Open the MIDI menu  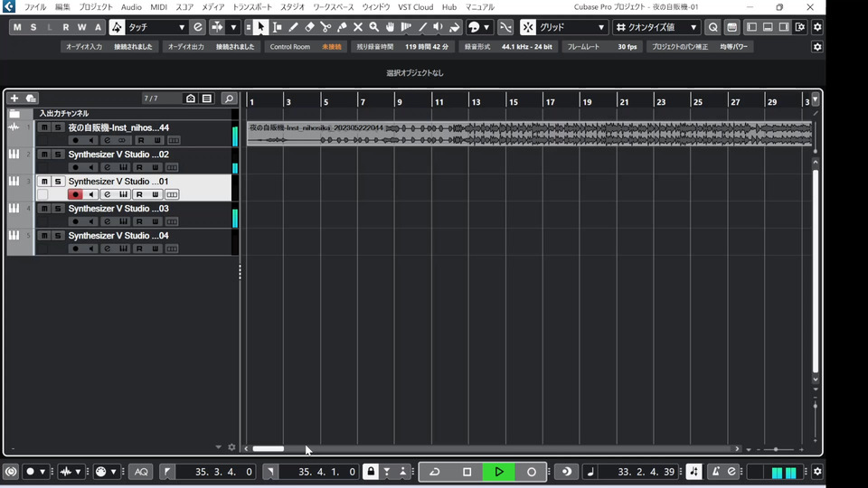pyautogui.click(x=158, y=7)
